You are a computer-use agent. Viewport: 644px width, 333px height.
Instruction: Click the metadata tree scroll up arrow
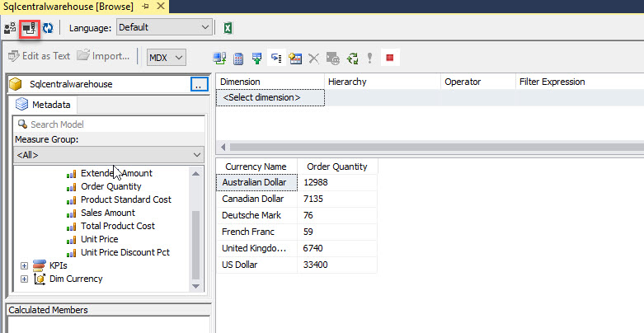pos(196,174)
